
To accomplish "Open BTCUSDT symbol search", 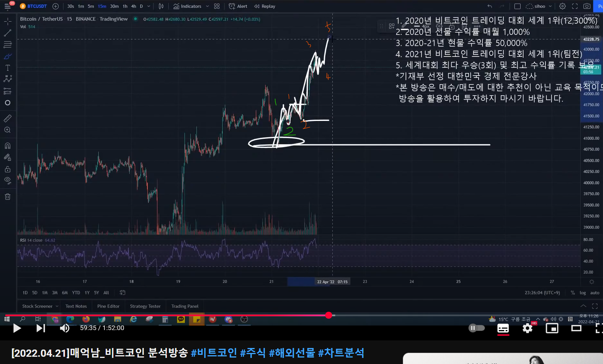I will point(34,6).
